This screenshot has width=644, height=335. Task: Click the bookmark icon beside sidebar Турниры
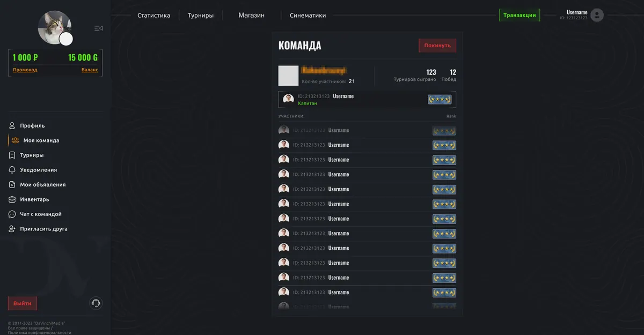click(x=12, y=155)
